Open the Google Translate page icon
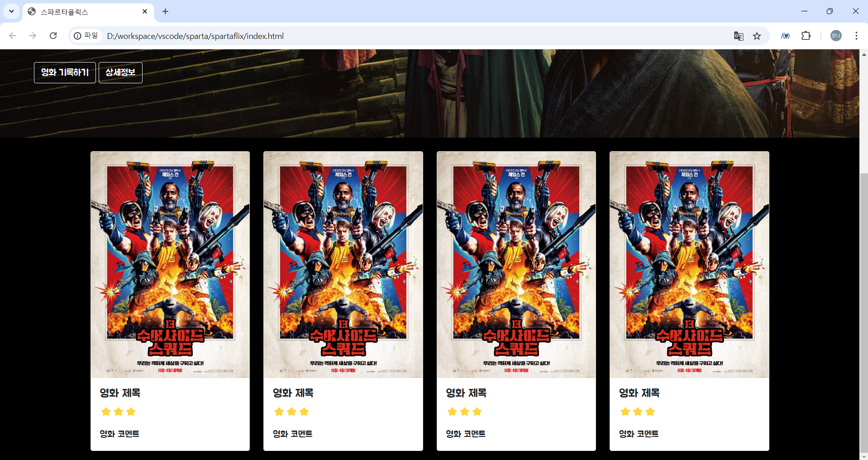This screenshot has width=868, height=460. point(739,36)
